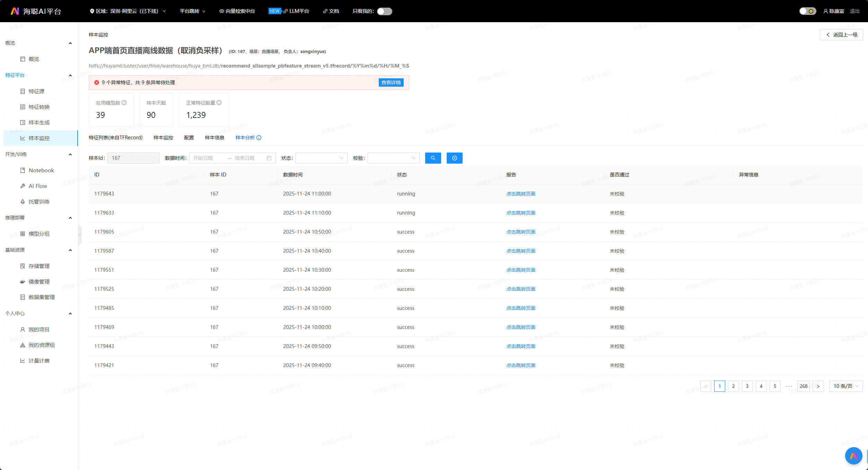The image size is (868, 470).
Task: Toggle the 只看我的 switch
Action: click(x=384, y=11)
